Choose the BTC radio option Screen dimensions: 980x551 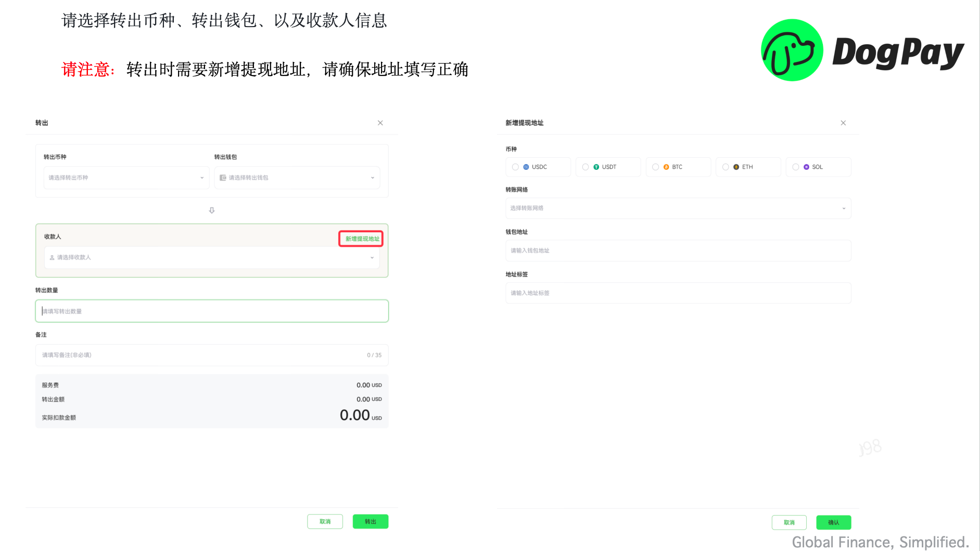[x=656, y=167]
